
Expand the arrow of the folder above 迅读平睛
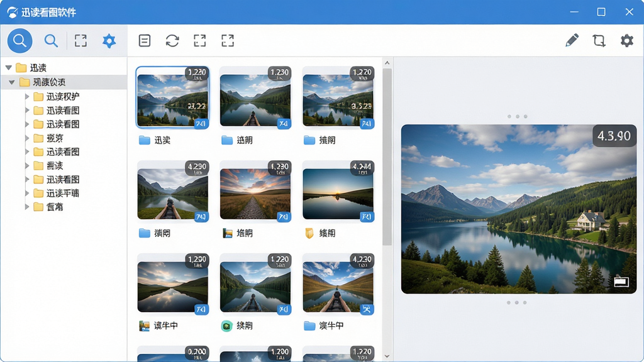point(27,179)
